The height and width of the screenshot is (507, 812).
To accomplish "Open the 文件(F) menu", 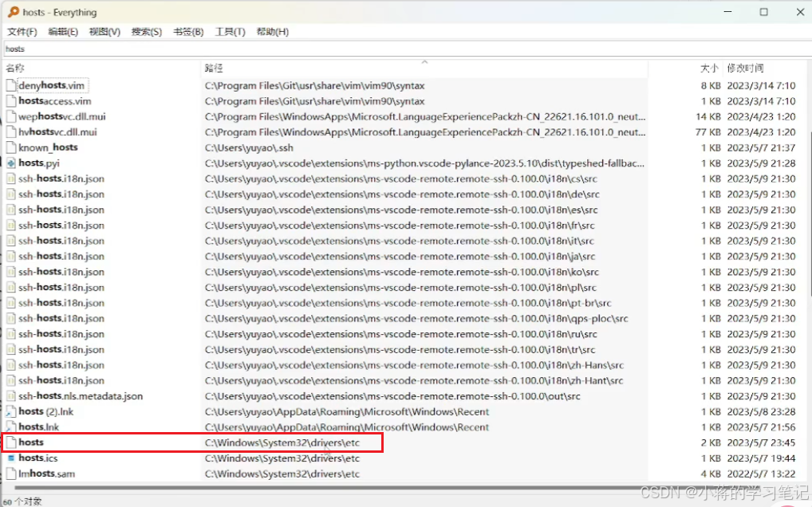I will (x=22, y=32).
